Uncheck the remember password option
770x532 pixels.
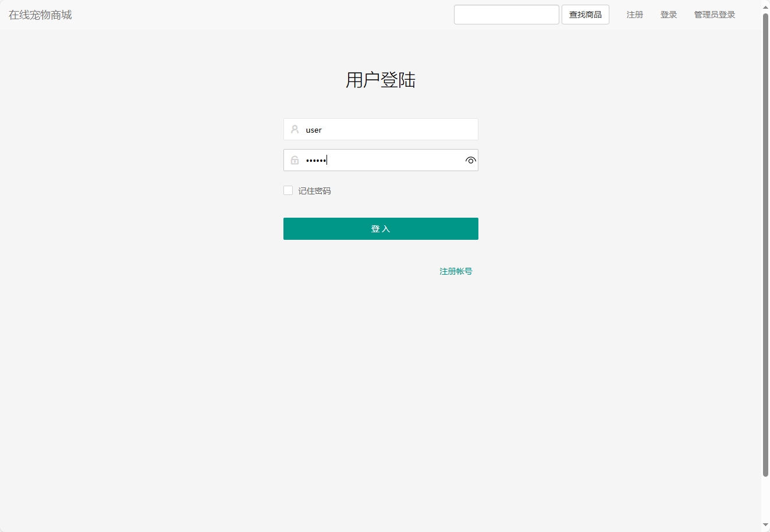pos(288,190)
